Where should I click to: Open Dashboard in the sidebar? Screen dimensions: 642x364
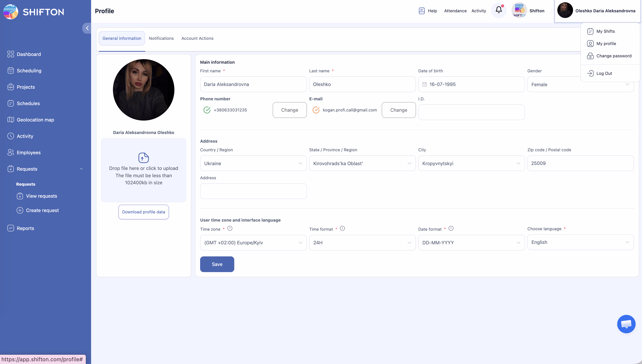point(28,54)
